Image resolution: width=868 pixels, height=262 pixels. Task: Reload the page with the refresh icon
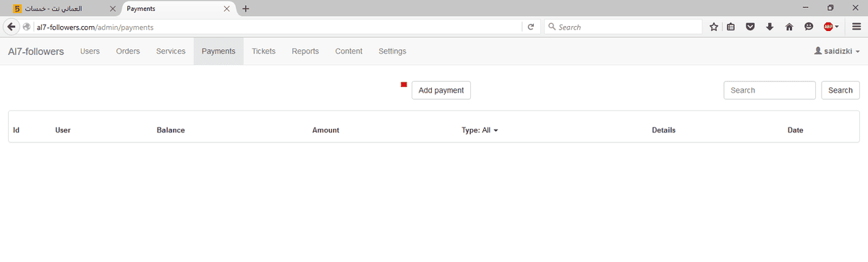(x=531, y=27)
